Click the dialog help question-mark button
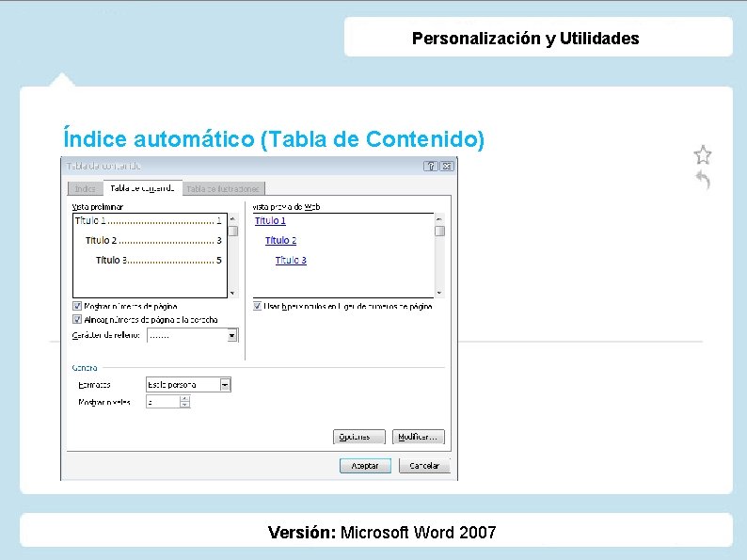 430,166
